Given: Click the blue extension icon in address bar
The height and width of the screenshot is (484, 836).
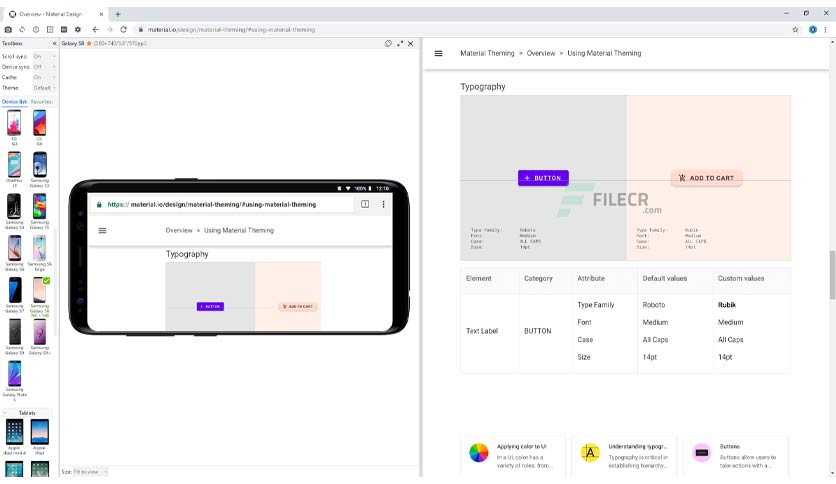Looking at the screenshot, I should [x=813, y=30].
